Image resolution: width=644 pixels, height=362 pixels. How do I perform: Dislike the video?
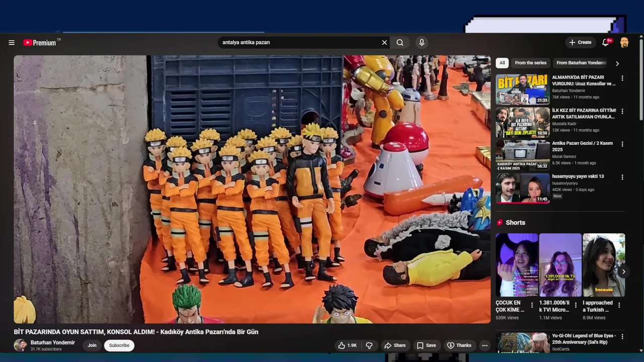point(369,345)
